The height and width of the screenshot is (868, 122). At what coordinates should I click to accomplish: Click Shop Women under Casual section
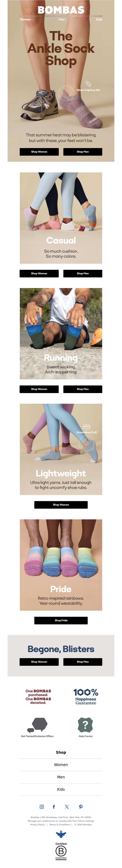pos(39,273)
